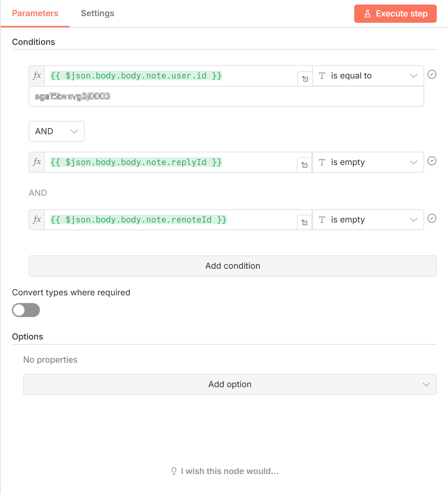This screenshot has width=448, height=494.
Task: Click check circle icon beside replyId condition
Action: (432, 161)
